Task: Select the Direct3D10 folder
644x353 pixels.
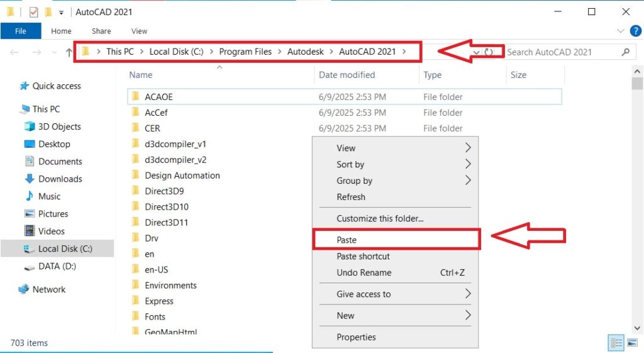Action: tap(166, 207)
